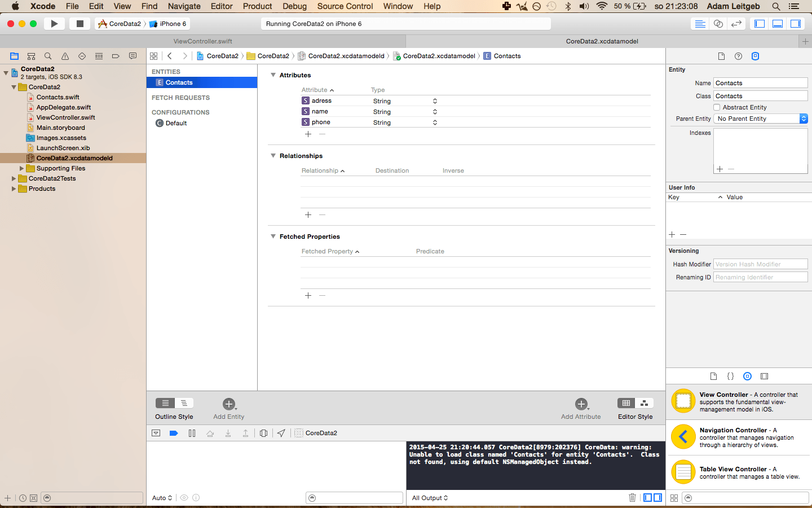Toggle the Navigator panel visibility
Screen dimensions: 812x508
(760, 24)
